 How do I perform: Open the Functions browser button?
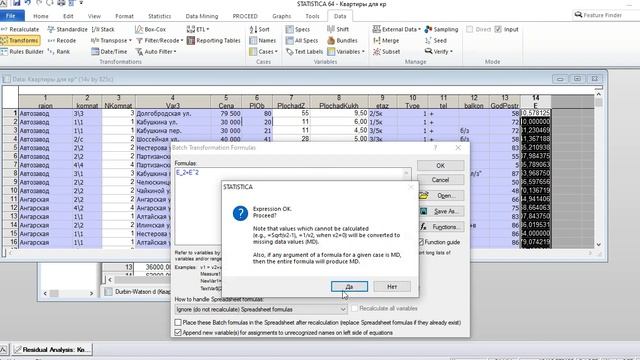pyautogui.click(x=441, y=227)
